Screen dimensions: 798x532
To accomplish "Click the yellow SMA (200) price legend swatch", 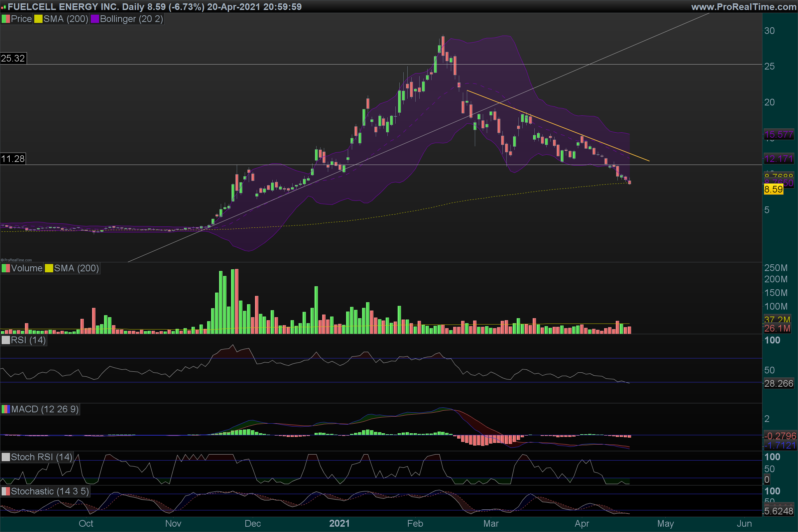I will tap(38, 19).
